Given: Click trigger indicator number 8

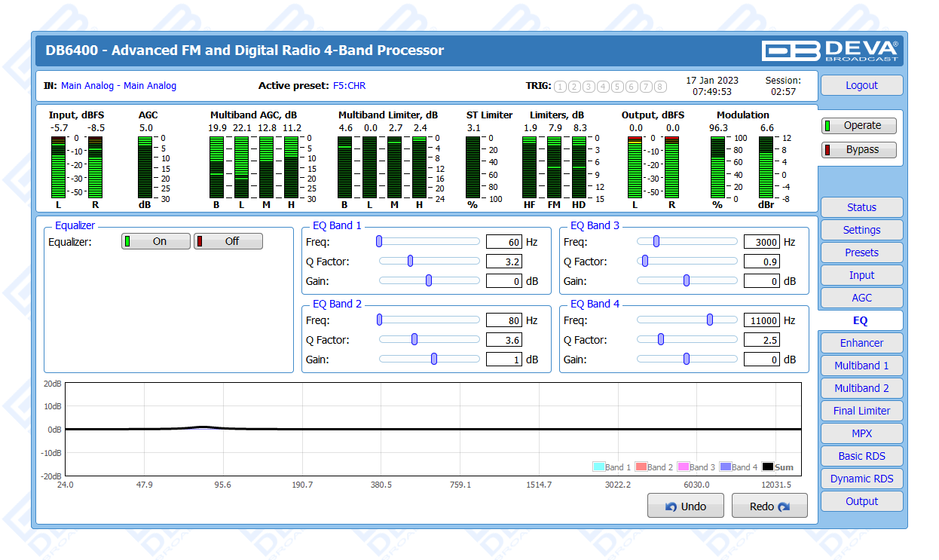Looking at the screenshot, I should [660, 87].
